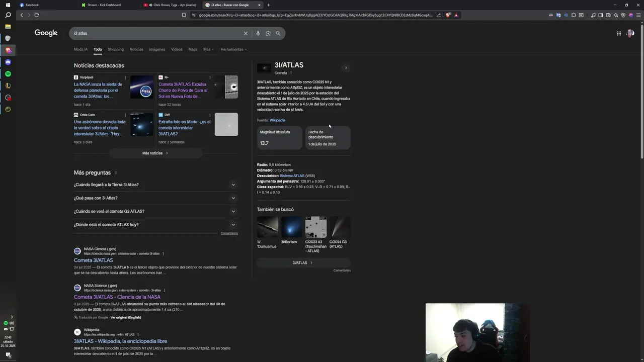Viewport: 644px width, 362px height.
Task: Click the Wikipedia source link in knowledge panel
Action: click(277, 120)
